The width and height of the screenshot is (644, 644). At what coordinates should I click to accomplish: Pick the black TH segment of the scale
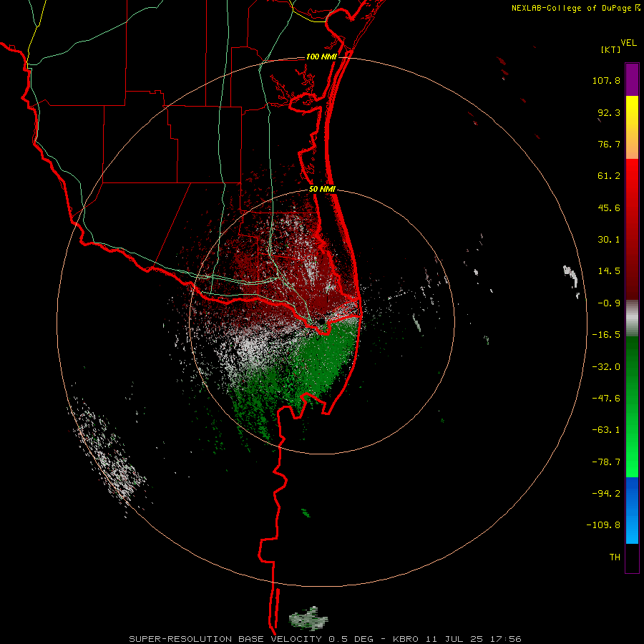click(x=632, y=557)
